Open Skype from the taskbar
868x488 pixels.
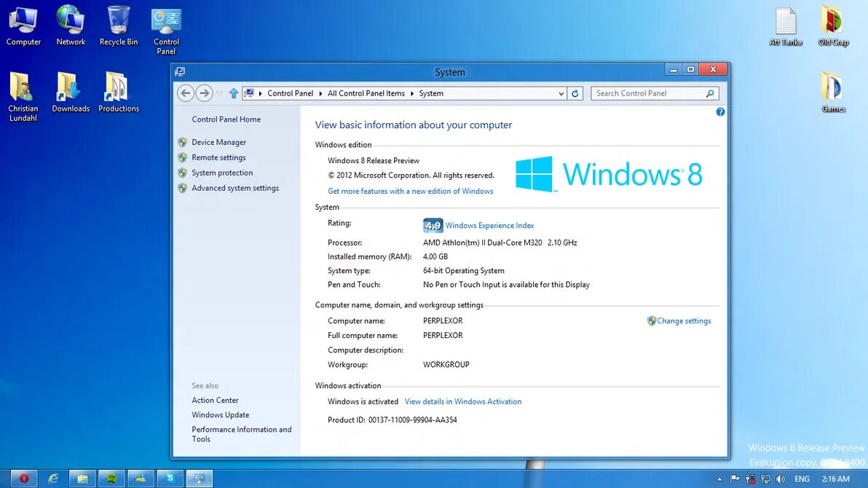(170, 479)
